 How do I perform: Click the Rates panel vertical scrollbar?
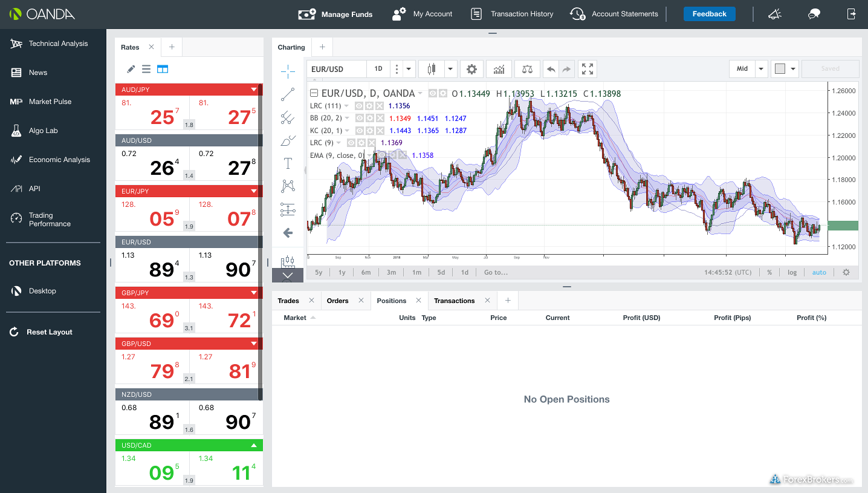pos(261,242)
